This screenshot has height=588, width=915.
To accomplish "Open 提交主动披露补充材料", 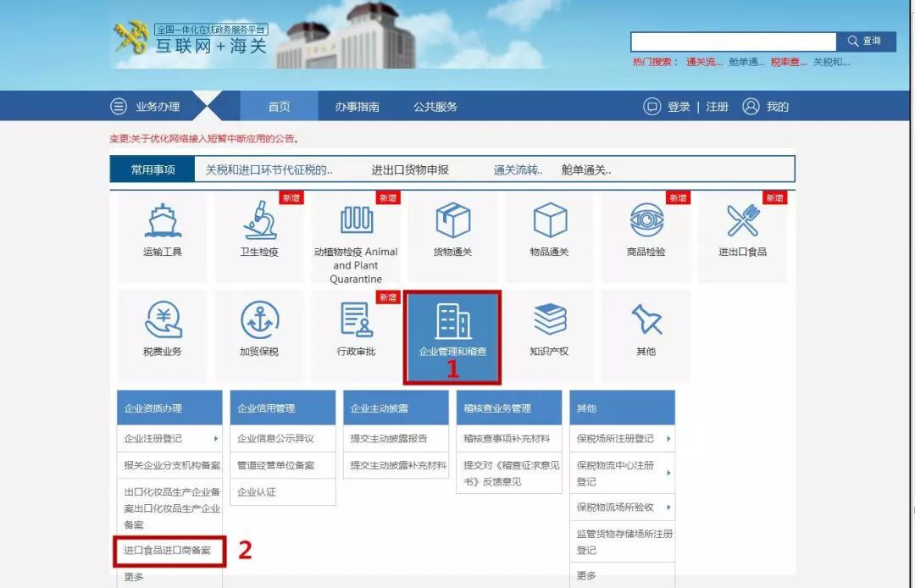I will coord(398,465).
